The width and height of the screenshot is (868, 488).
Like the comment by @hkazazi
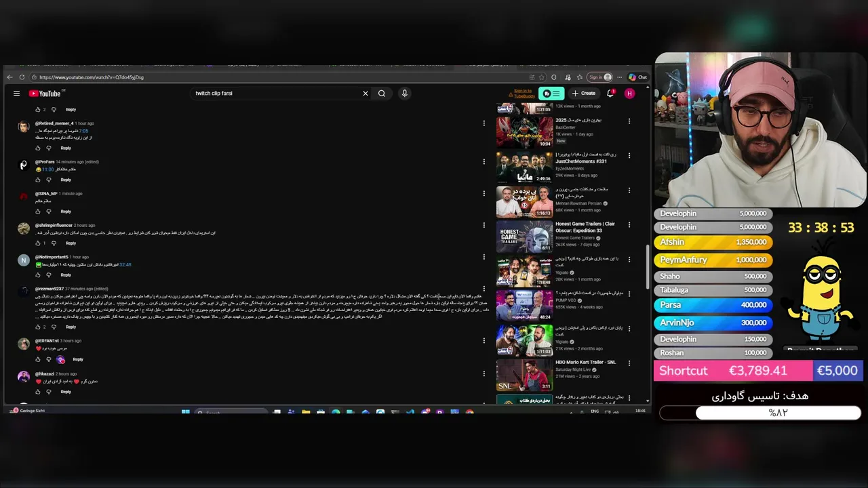tap(38, 391)
